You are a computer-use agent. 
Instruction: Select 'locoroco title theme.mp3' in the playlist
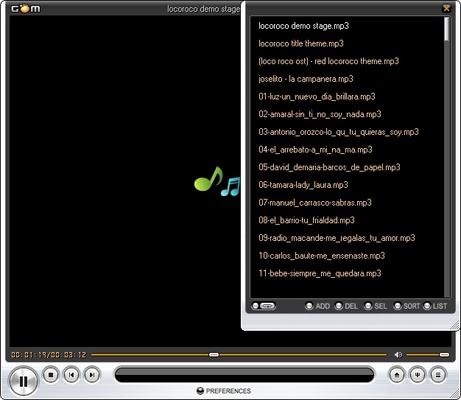pyautogui.click(x=301, y=43)
